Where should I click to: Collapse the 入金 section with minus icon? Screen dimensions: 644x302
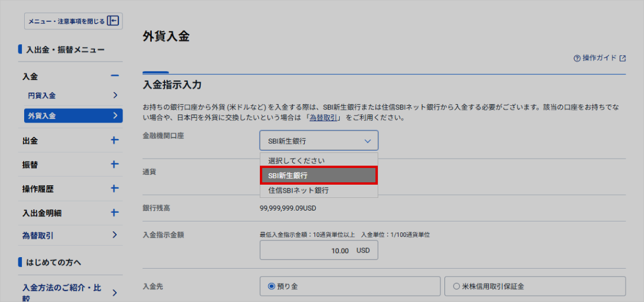114,77
